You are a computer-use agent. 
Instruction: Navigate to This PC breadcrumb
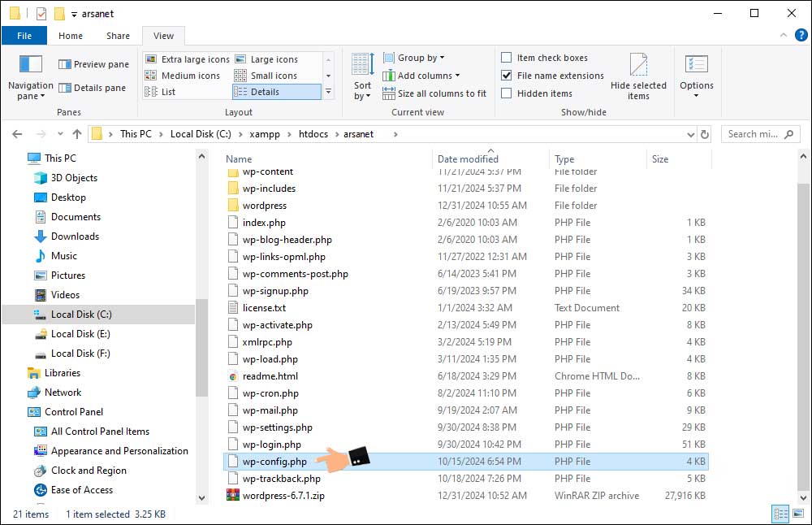[x=136, y=134]
